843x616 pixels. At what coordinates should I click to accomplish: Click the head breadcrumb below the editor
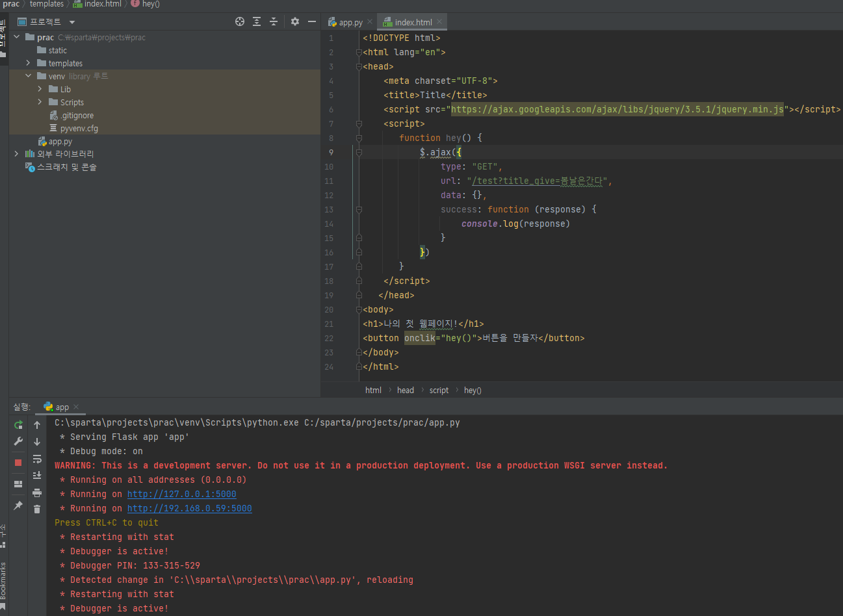pos(406,391)
